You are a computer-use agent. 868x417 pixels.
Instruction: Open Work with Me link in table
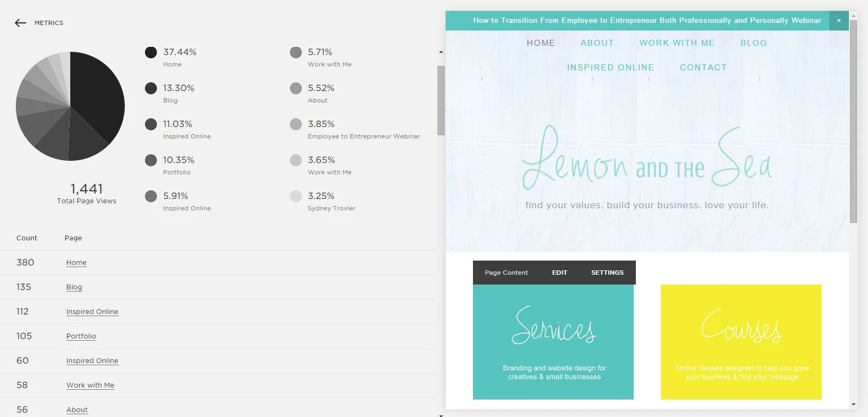click(90, 385)
